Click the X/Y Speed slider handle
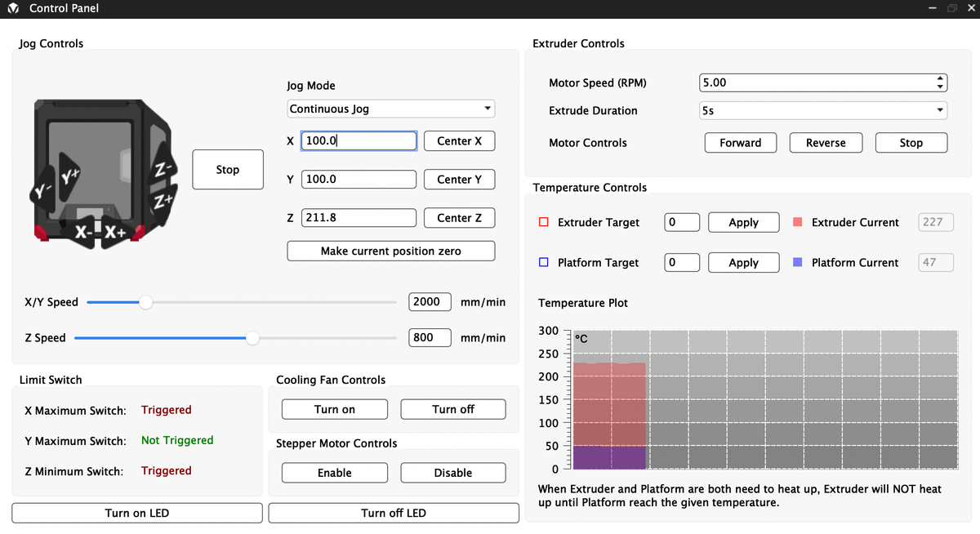Viewport: 980px width, 534px height. (145, 302)
